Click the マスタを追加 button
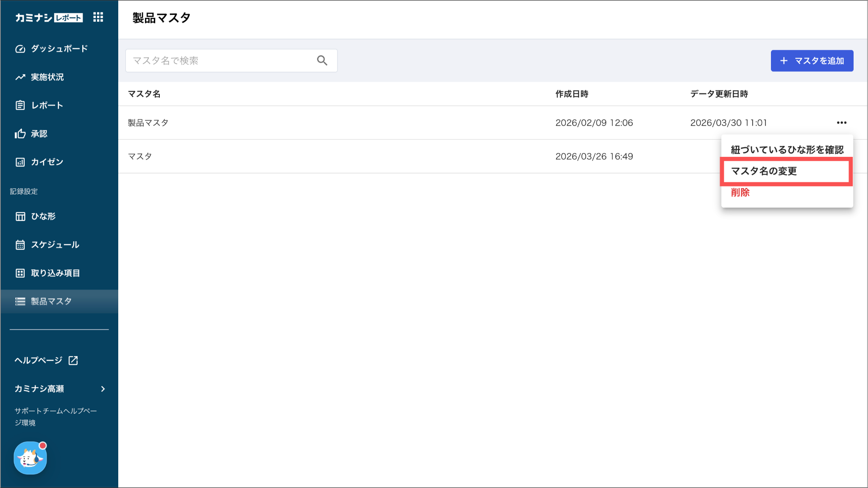The width and height of the screenshot is (868, 488). tap(812, 61)
